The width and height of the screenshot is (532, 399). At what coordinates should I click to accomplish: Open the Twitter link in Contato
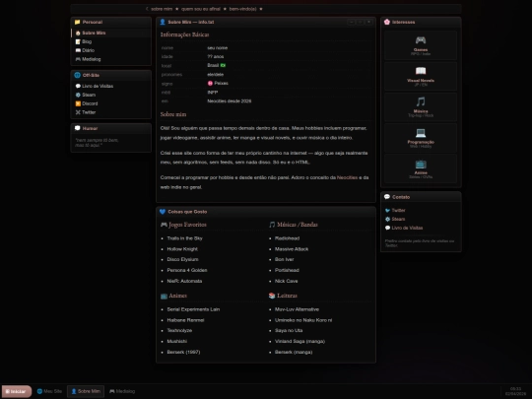(398, 211)
